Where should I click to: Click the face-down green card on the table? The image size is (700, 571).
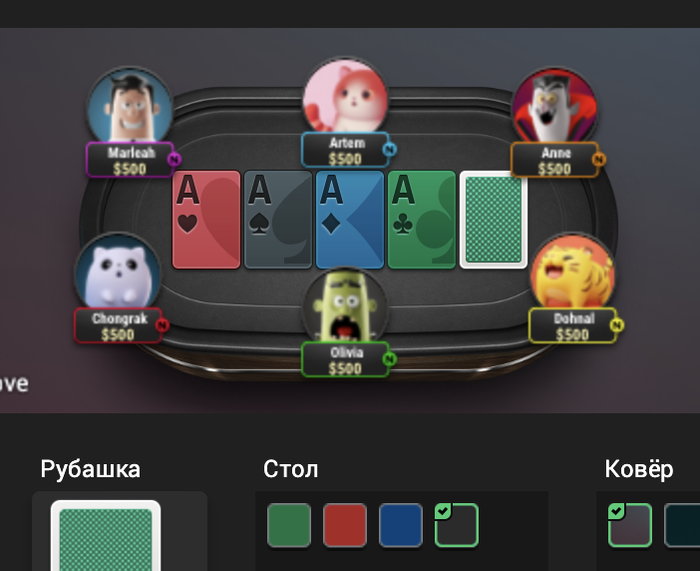[x=493, y=220]
